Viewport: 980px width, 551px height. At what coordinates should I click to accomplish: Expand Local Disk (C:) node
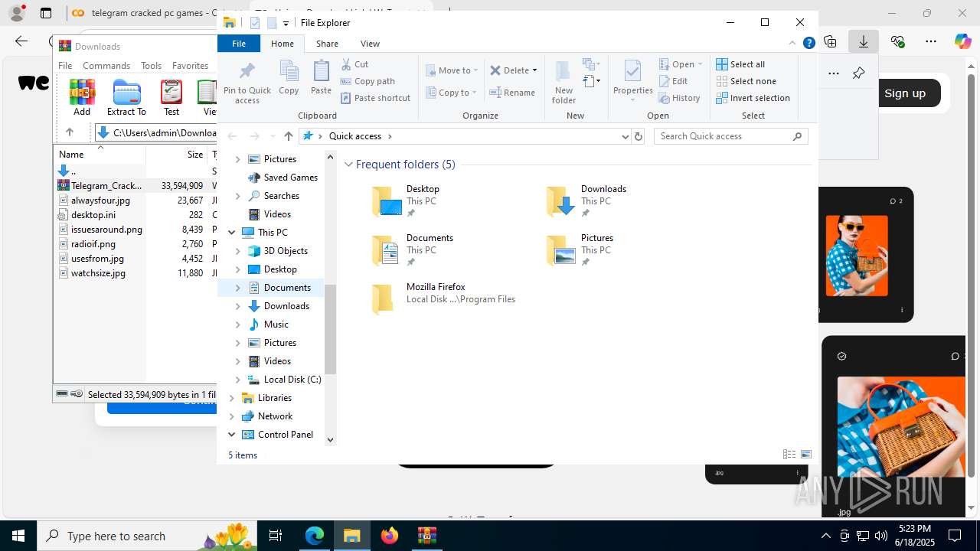pos(237,380)
